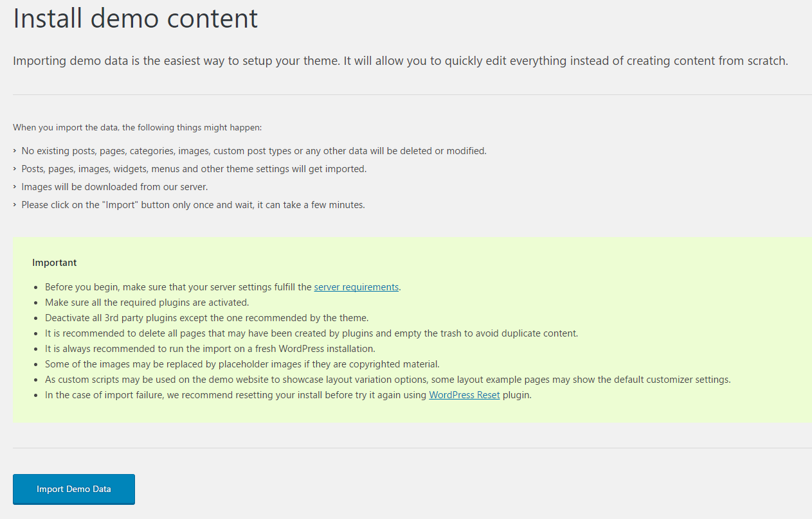Click the 'Make sure all the required plugins' bullet
Screen dimensions: 812x519
pos(147,303)
